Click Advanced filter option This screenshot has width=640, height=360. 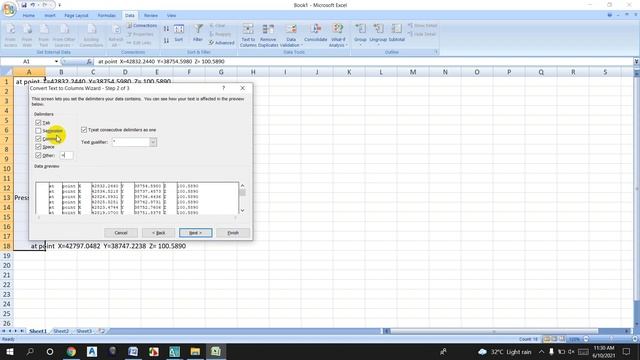click(222, 42)
